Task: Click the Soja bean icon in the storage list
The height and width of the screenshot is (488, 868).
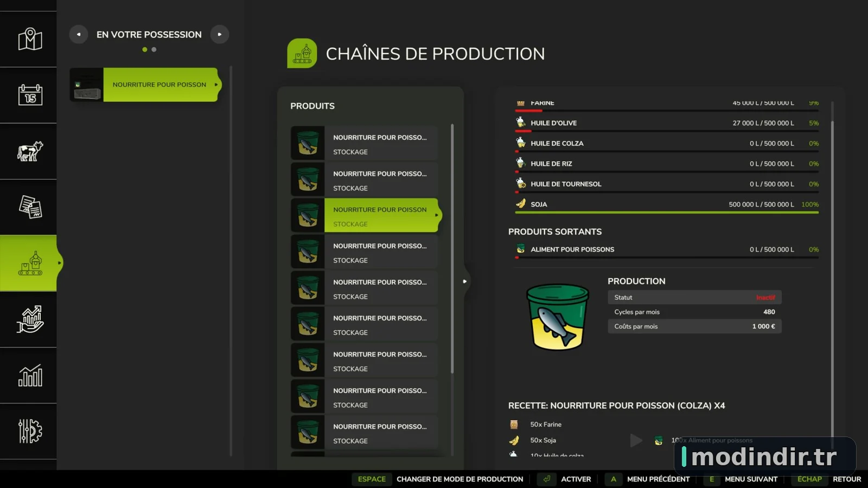Action: 521,204
